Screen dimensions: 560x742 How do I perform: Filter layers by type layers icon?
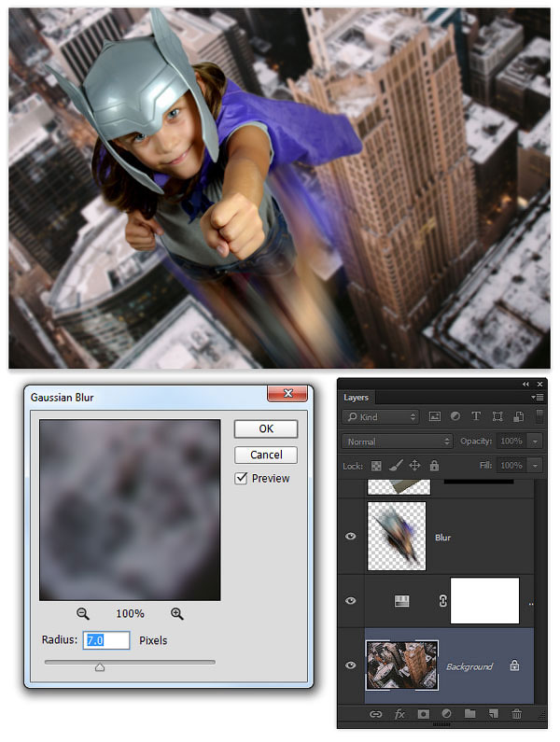coord(476,416)
